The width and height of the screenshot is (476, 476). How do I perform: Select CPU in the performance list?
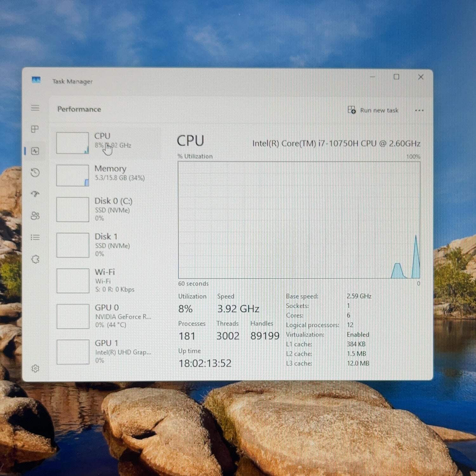tap(107, 143)
